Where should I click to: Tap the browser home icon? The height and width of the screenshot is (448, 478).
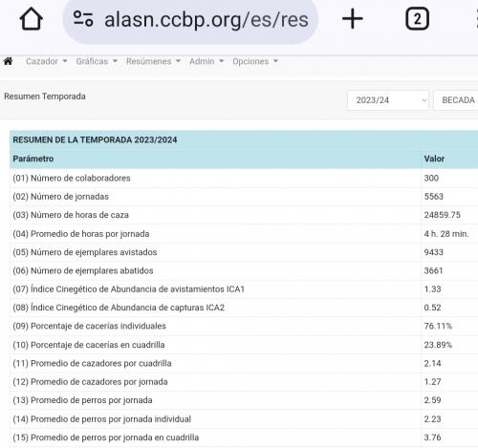point(32,19)
